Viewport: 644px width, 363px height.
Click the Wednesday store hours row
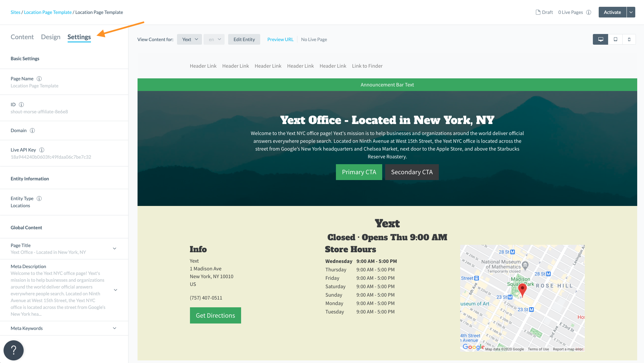[361, 261]
